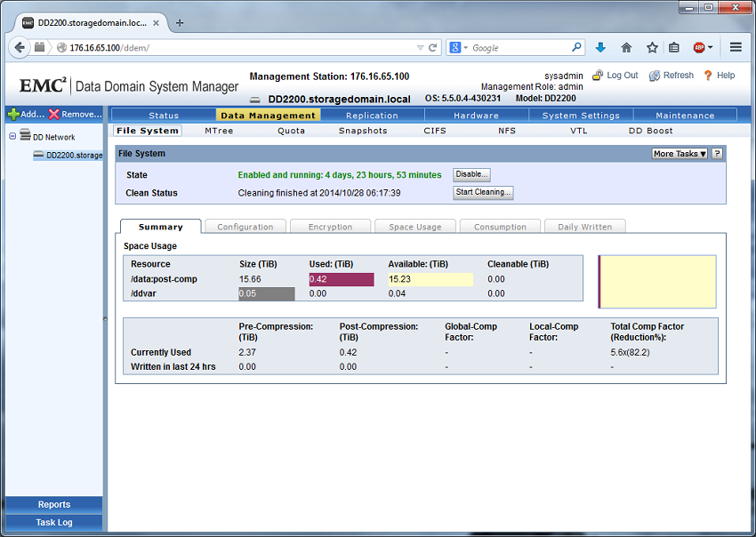
Task: Click the Google search magnifier icon
Action: coord(576,47)
